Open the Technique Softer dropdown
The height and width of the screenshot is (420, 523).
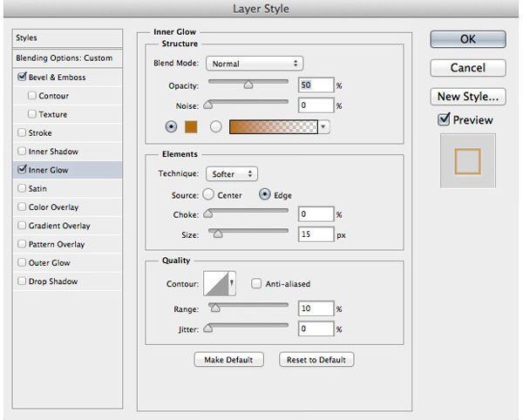click(x=232, y=173)
